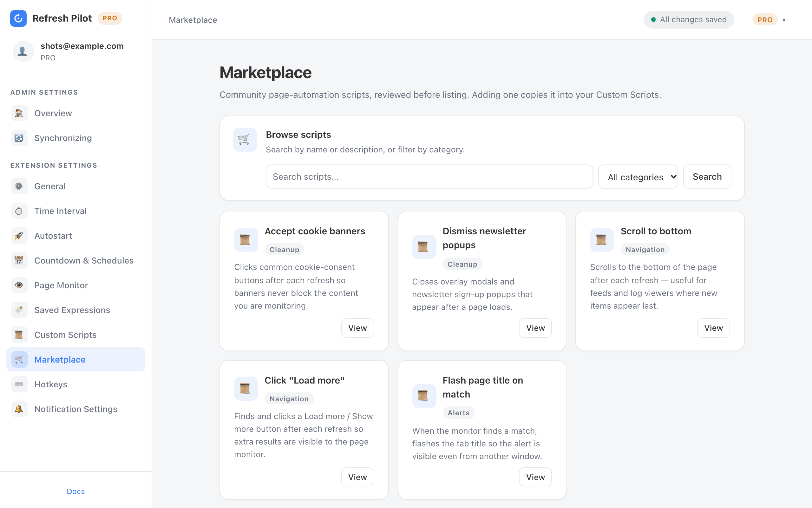Click the Scroll to bottom script icon

pyautogui.click(x=602, y=240)
